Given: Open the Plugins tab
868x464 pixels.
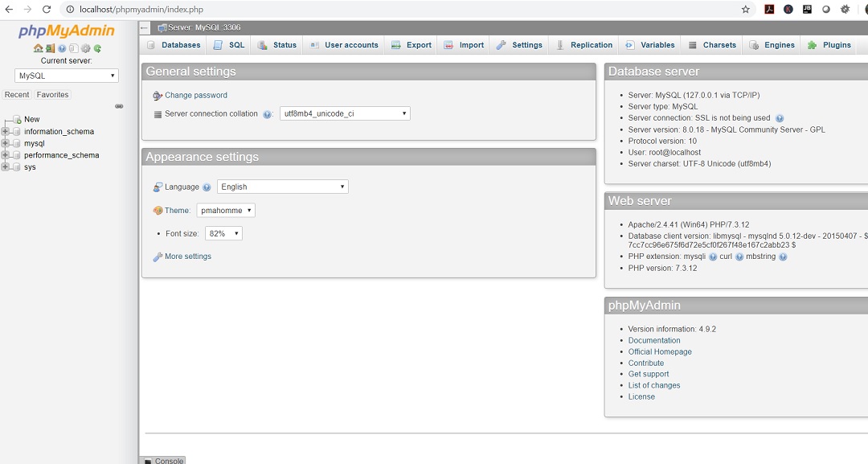Looking at the screenshot, I should point(829,45).
